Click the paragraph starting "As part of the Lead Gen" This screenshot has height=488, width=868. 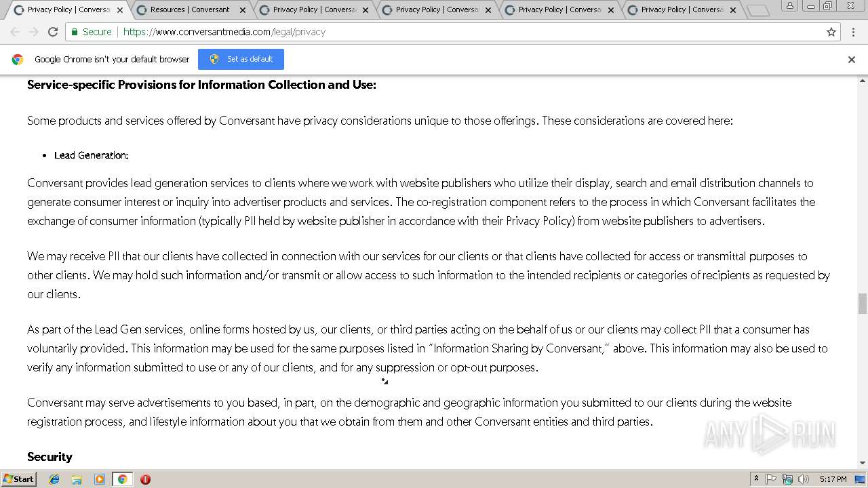[x=427, y=348]
